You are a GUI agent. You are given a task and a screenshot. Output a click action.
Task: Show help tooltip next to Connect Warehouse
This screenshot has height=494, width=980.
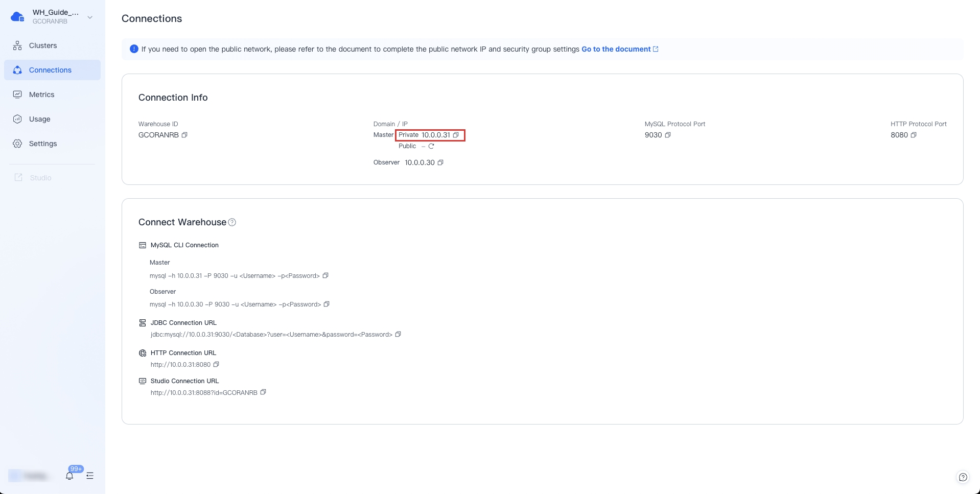(x=232, y=222)
